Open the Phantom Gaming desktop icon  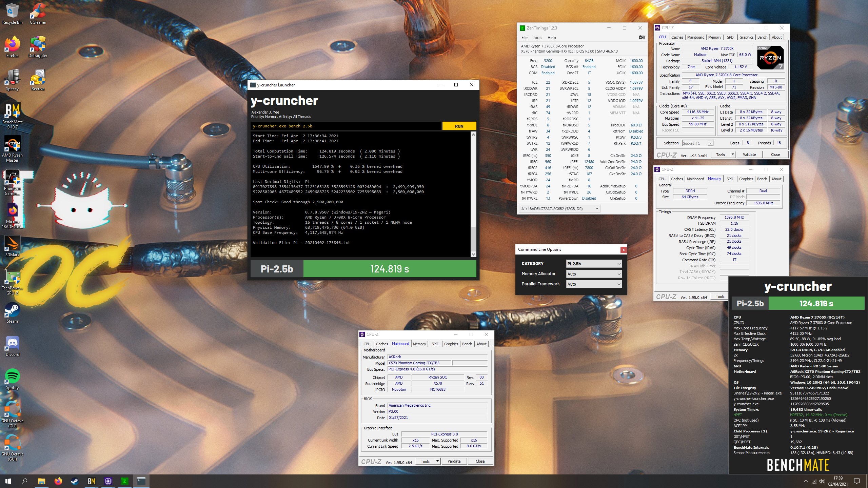pos(12,182)
